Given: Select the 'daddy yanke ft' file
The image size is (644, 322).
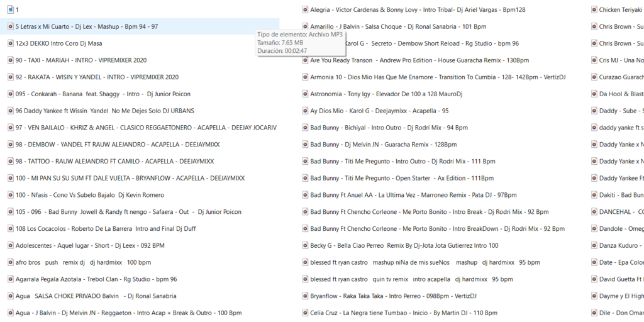Looking at the screenshot, I should pyautogui.click(x=621, y=127).
